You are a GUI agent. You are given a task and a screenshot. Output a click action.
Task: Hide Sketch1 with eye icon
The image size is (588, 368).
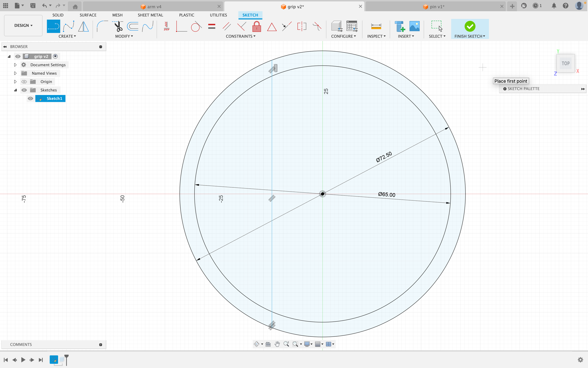pyautogui.click(x=30, y=99)
